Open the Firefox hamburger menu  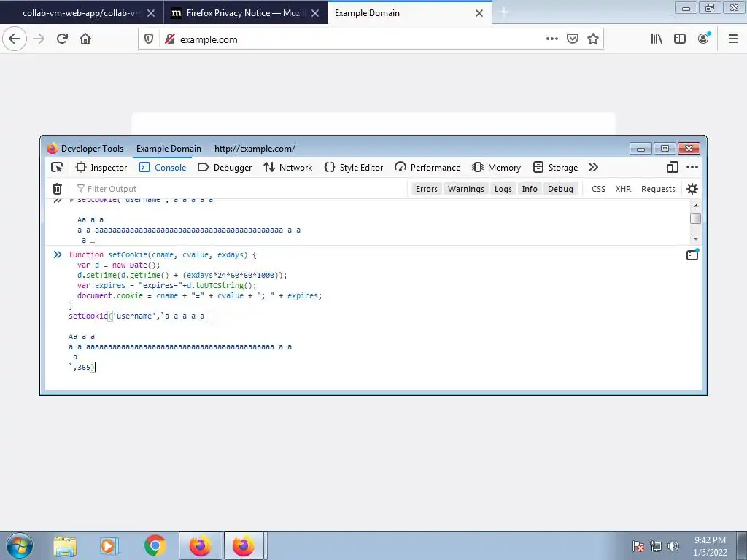(x=733, y=39)
